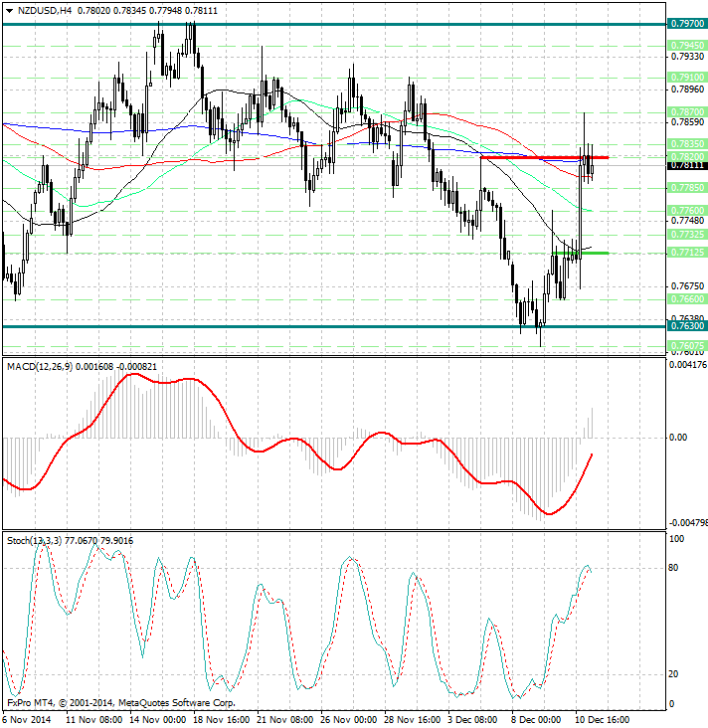Click the 0.76300 support price label
Screen dimensions: 708x728
[x=687, y=326]
